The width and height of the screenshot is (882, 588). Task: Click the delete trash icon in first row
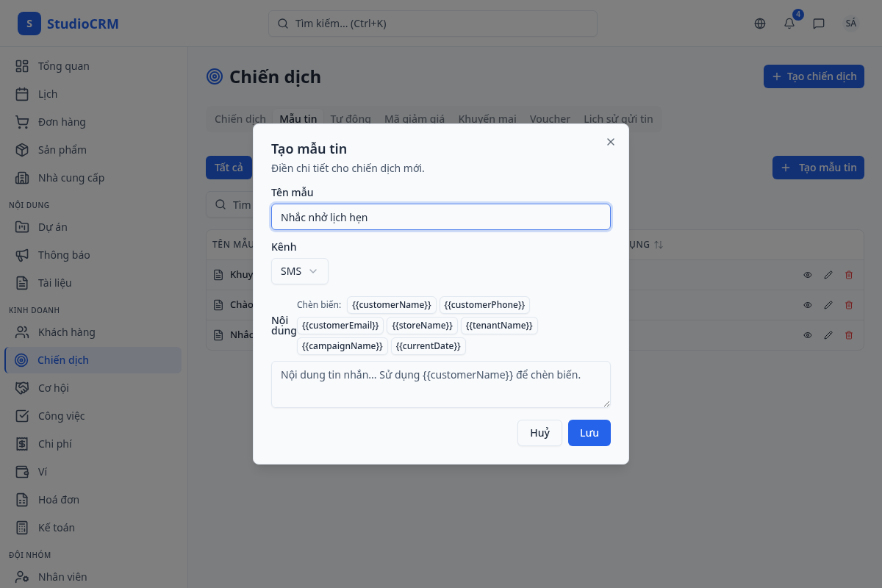pyautogui.click(x=849, y=275)
